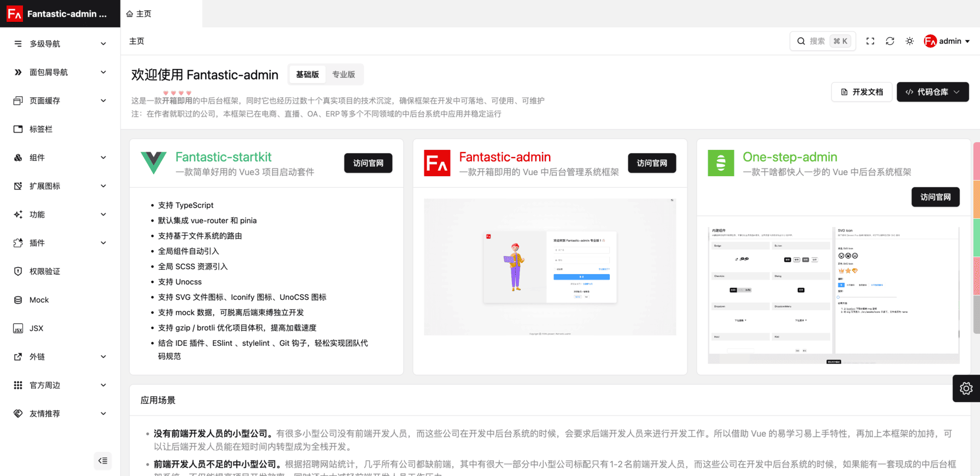Select the 主页 tab at the top

pyautogui.click(x=139, y=14)
